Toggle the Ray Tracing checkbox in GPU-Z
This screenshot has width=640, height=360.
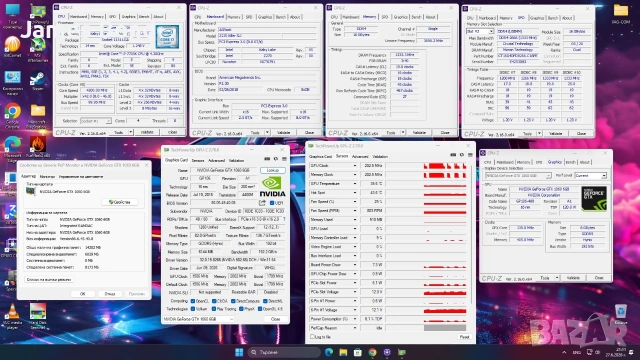click(214, 309)
